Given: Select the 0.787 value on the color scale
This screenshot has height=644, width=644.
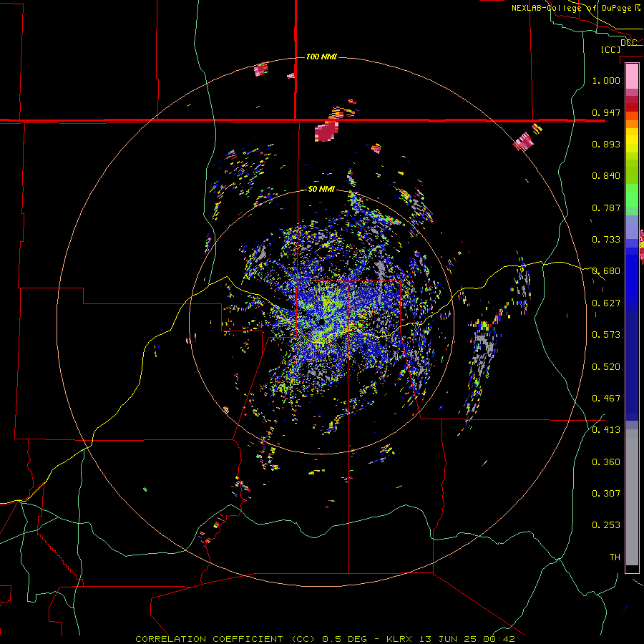Looking at the screenshot, I should point(606,208).
